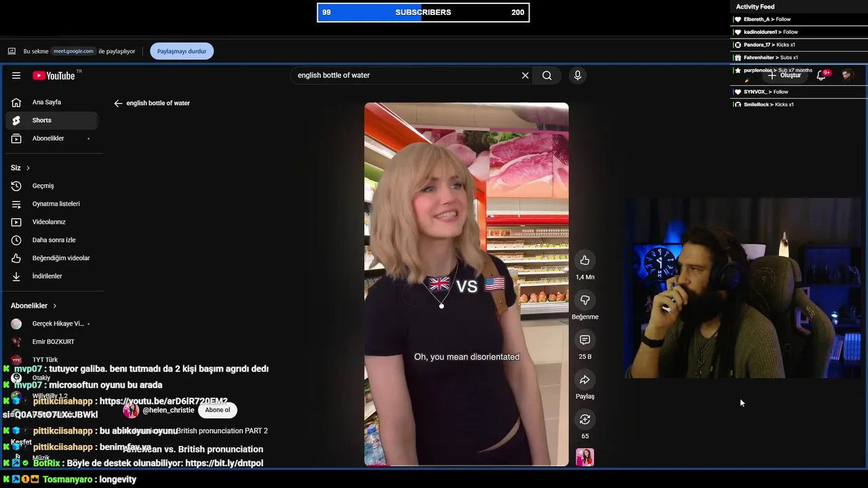Open the Emir BOZKURT channel
The width and height of the screenshot is (868, 488).
click(51, 342)
